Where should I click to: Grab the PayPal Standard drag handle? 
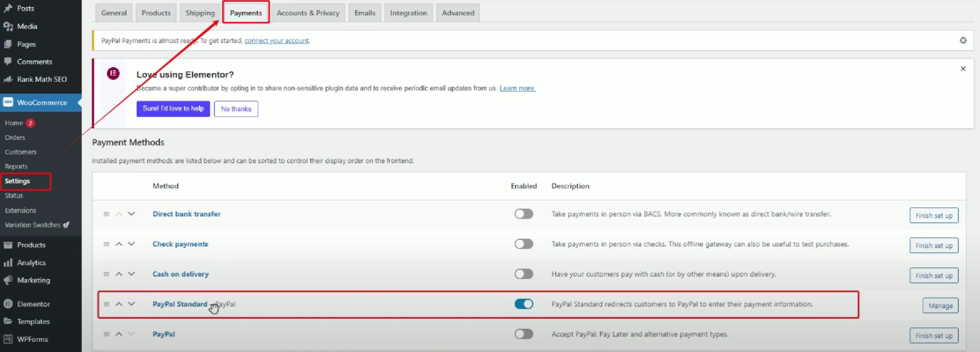106,304
